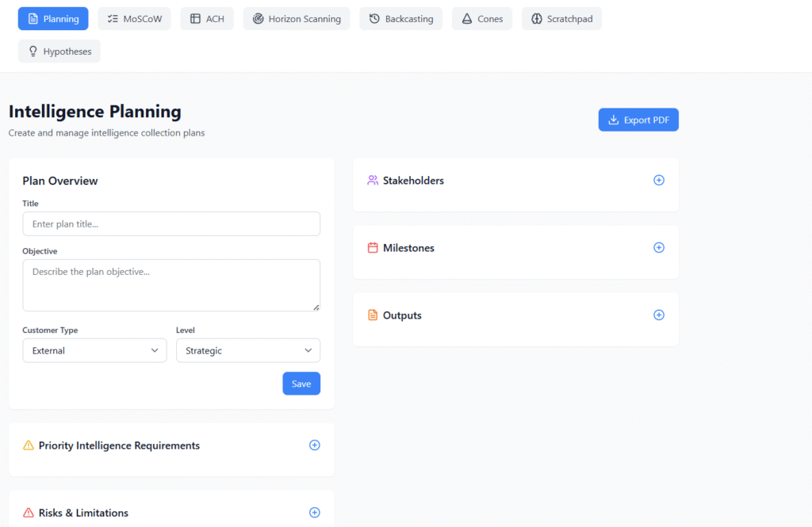Select the Cones tab
Screen dimensions: 812x527
point(482,19)
